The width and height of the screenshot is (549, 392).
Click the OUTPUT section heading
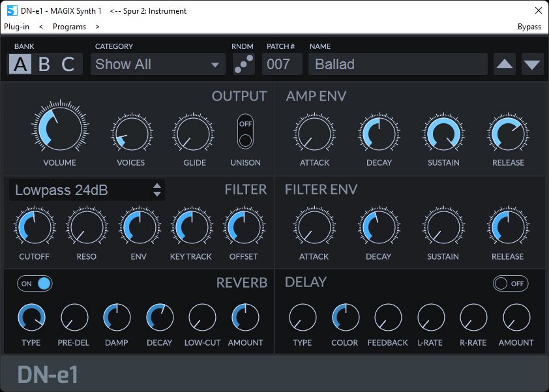pyautogui.click(x=239, y=96)
